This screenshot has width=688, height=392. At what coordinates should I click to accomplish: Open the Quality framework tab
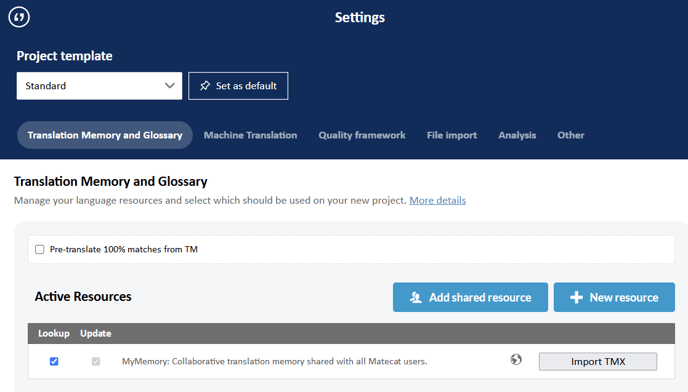pos(362,135)
